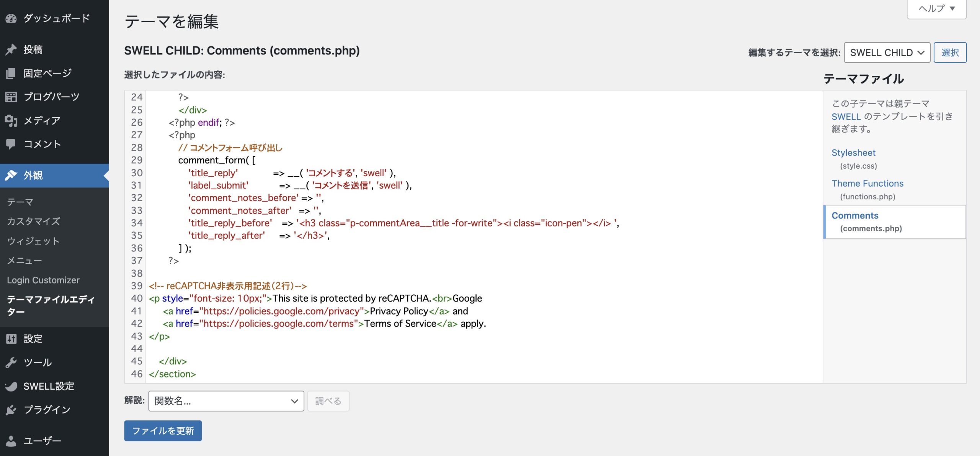Click the wrench icon next to ツール

[11, 363]
